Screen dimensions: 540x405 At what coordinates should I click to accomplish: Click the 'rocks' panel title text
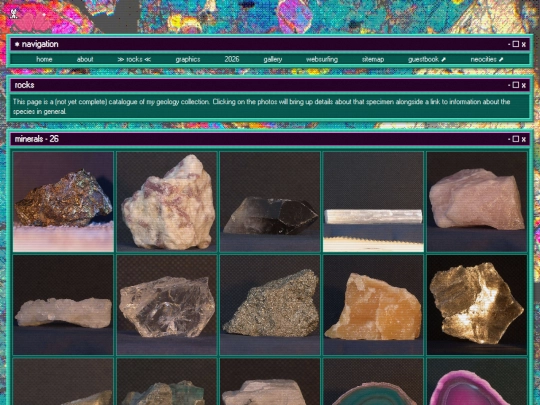[x=24, y=85]
